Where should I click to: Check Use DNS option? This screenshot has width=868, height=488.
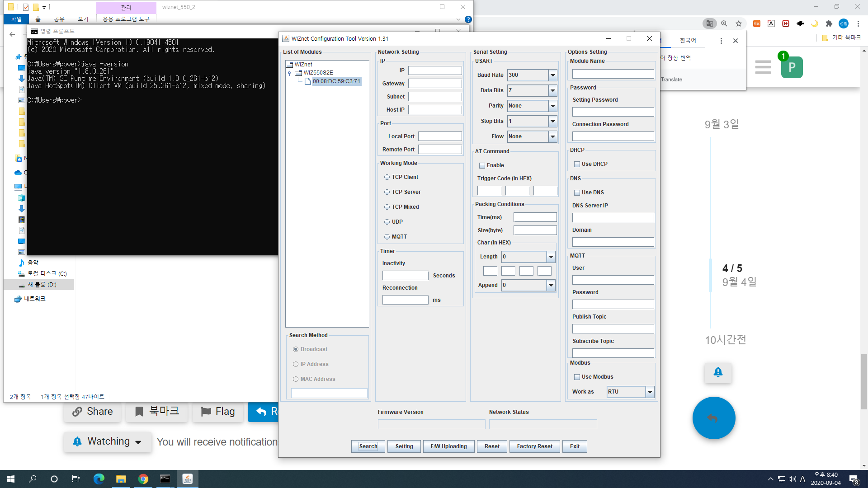[577, 192]
